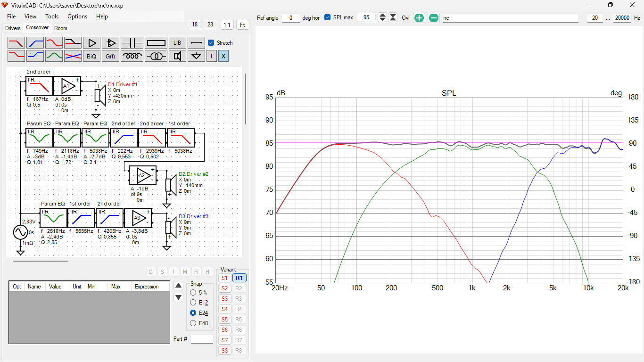Toggle the SPL max checkbox

tap(328, 18)
